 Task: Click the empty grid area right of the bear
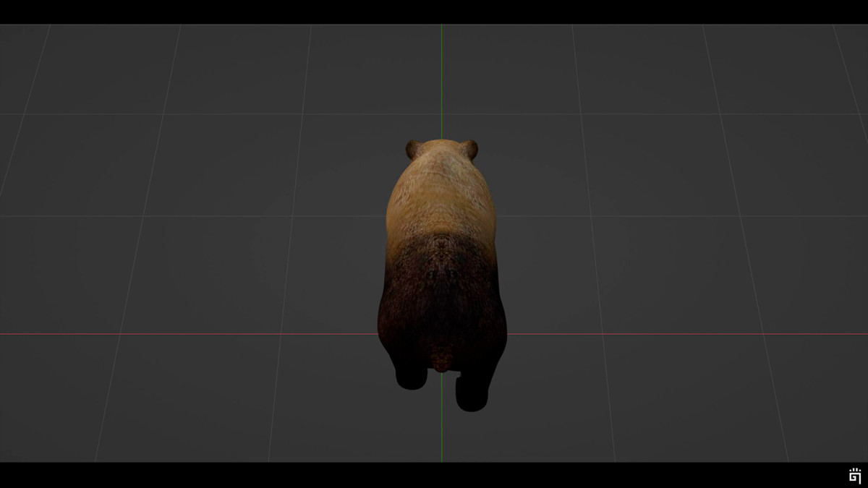(x=651, y=253)
